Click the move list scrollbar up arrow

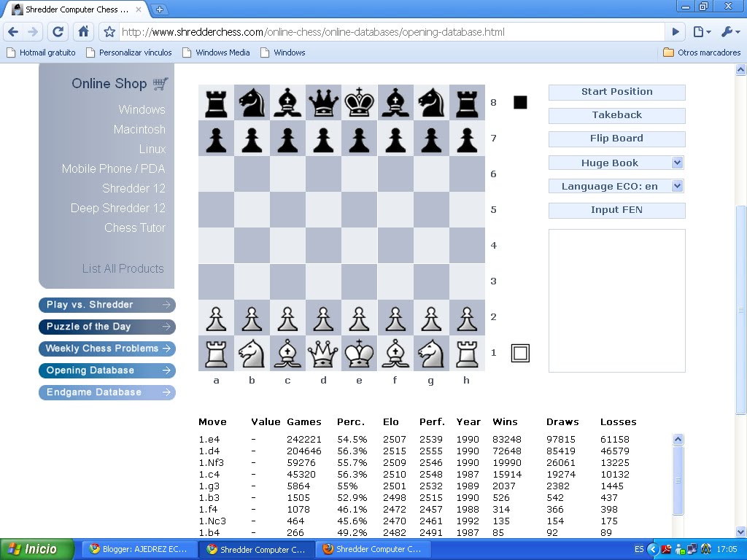[678, 439]
